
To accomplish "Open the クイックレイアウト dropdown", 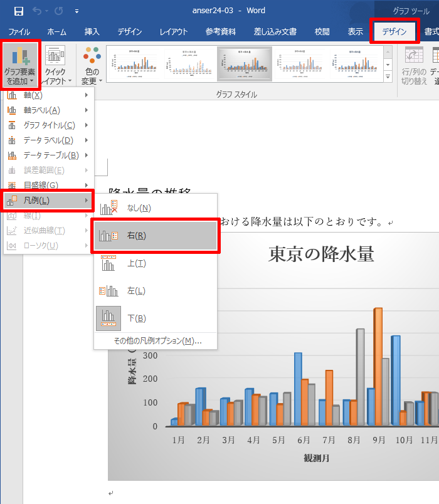I will (55, 65).
